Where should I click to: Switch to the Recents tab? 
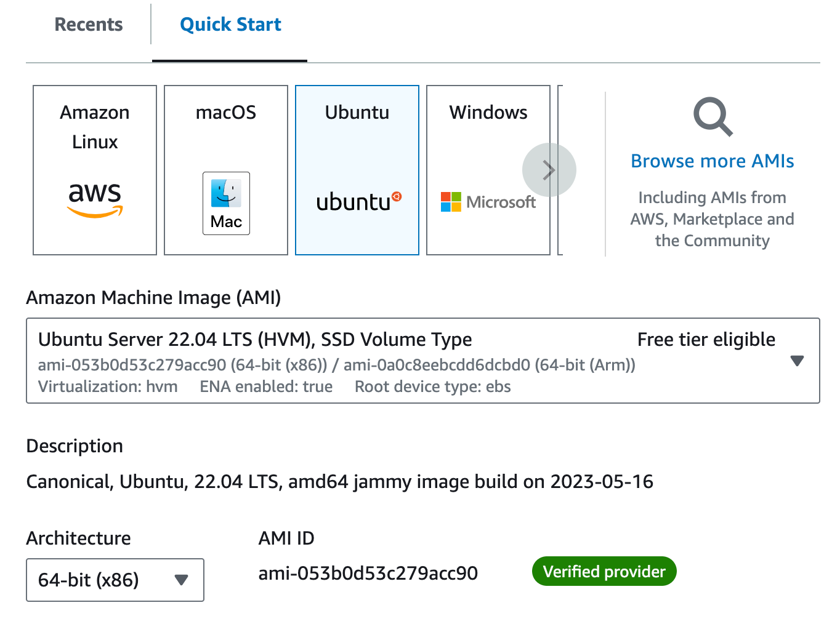click(x=88, y=24)
